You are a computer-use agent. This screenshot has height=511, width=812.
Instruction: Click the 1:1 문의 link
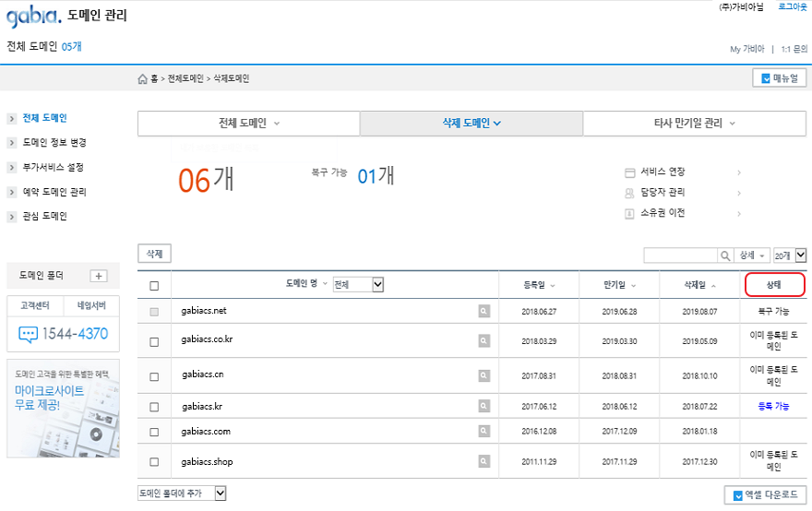point(794,49)
